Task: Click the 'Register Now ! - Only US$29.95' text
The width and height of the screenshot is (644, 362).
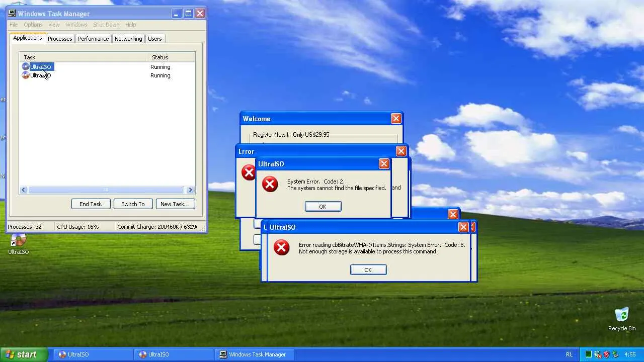Action: [291, 135]
